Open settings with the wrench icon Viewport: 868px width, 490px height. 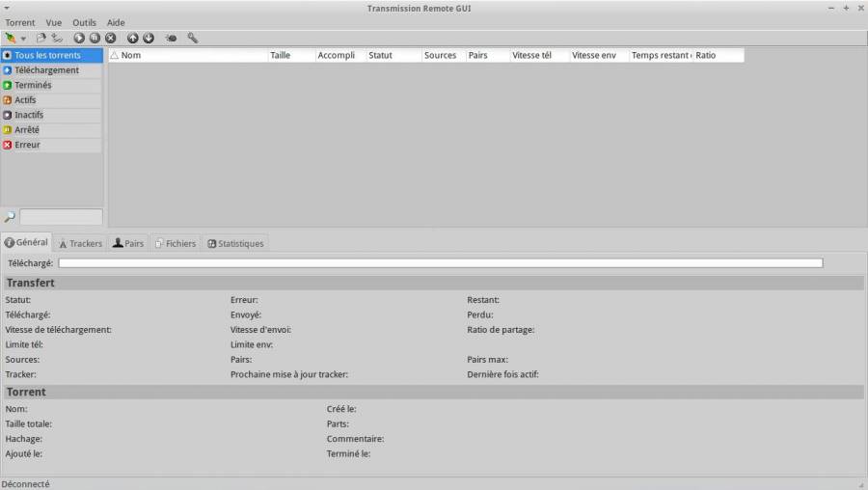point(193,38)
